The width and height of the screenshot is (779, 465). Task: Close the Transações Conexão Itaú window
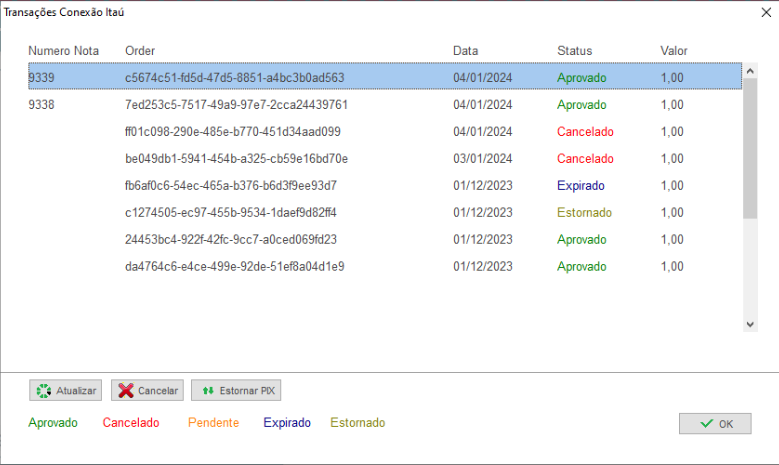tap(752, 13)
